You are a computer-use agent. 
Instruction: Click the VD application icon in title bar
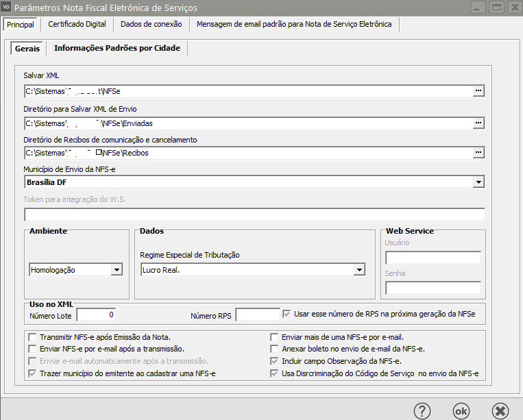(x=7, y=8)
